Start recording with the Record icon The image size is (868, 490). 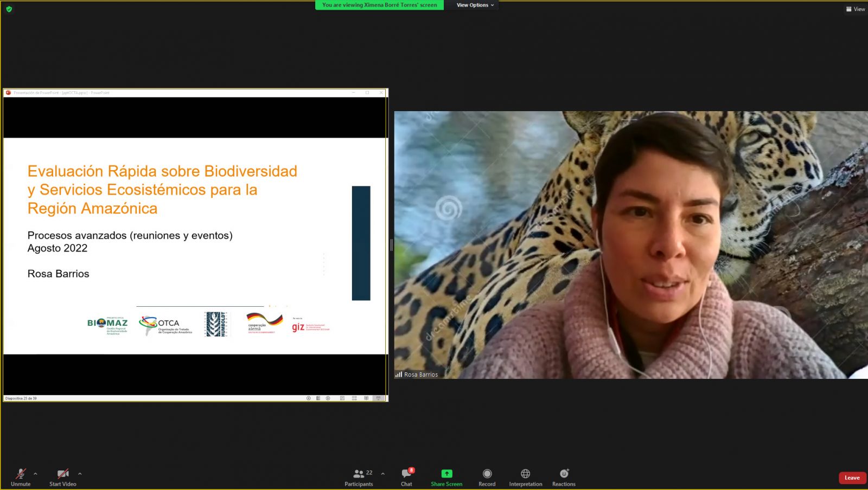(487, 474)
